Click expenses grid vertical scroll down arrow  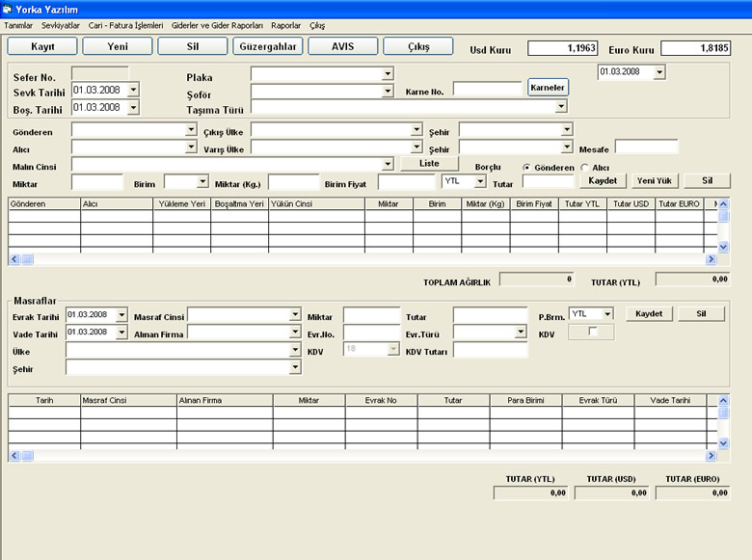click(x=723, y=443)
